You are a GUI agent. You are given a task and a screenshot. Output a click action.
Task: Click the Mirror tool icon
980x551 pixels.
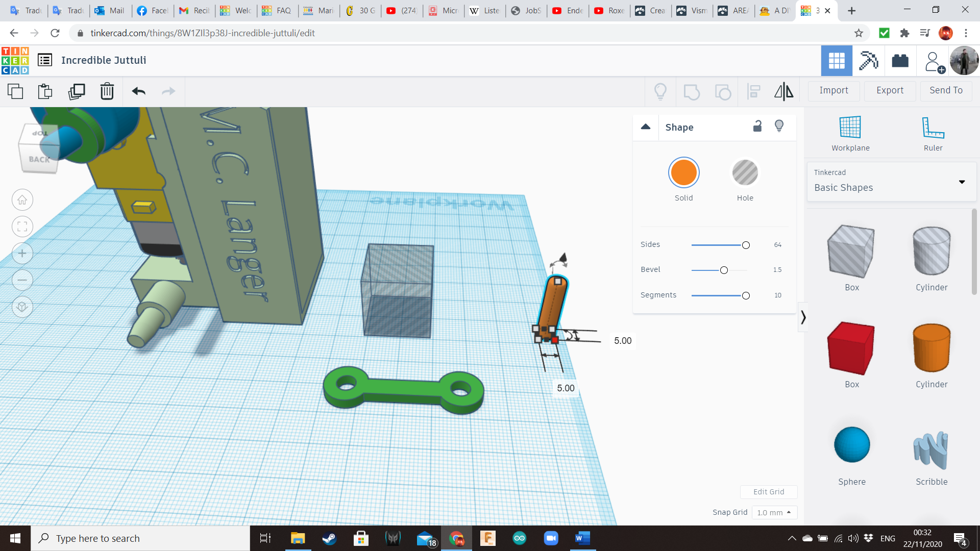click(783, 92)
